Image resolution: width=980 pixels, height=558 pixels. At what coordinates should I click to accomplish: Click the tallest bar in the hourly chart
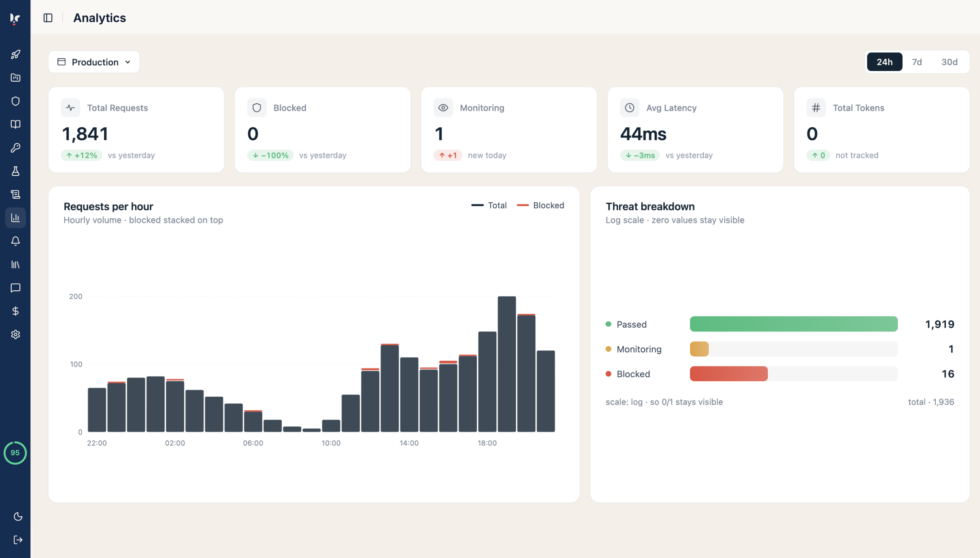coord(507,364)
